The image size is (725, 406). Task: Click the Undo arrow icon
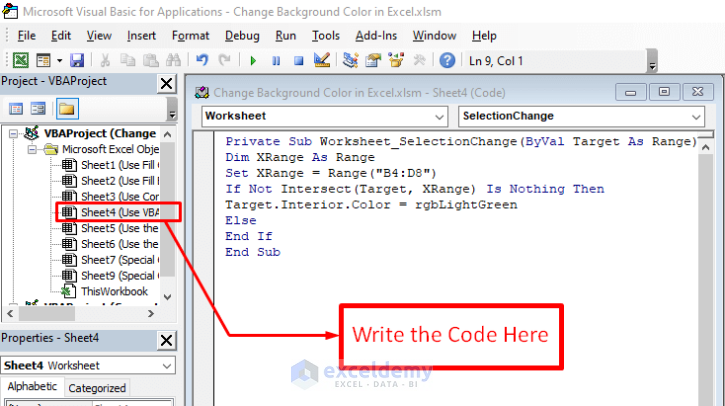click(202, 61)
